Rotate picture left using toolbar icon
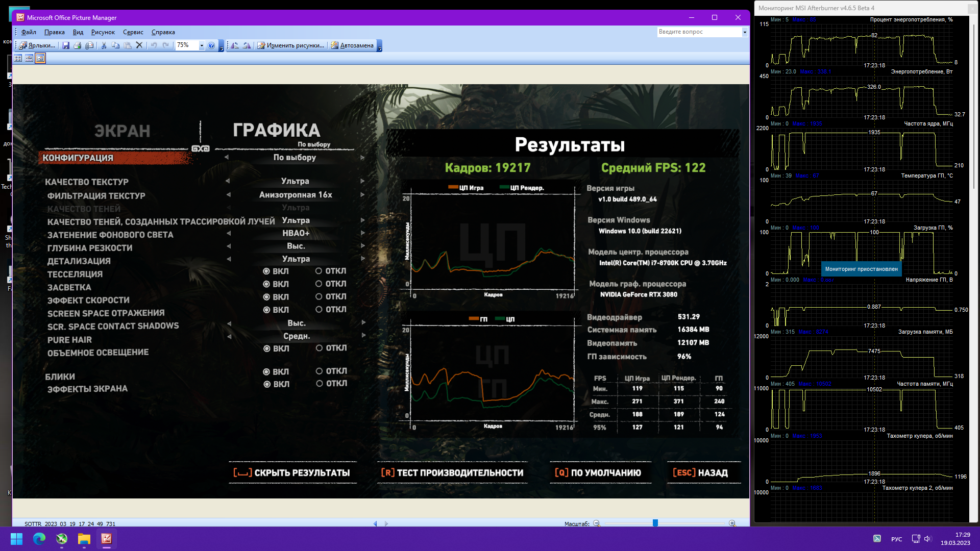Screen dimensions: 980x551 click(235, 45)
